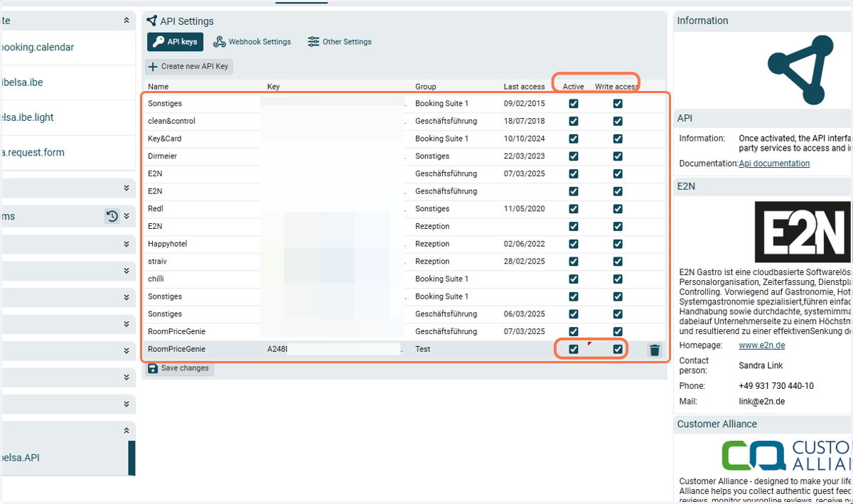The image size is (853, 504).
Task: Toggle Active checkbox for clean&control
Action: coord(574,121)
